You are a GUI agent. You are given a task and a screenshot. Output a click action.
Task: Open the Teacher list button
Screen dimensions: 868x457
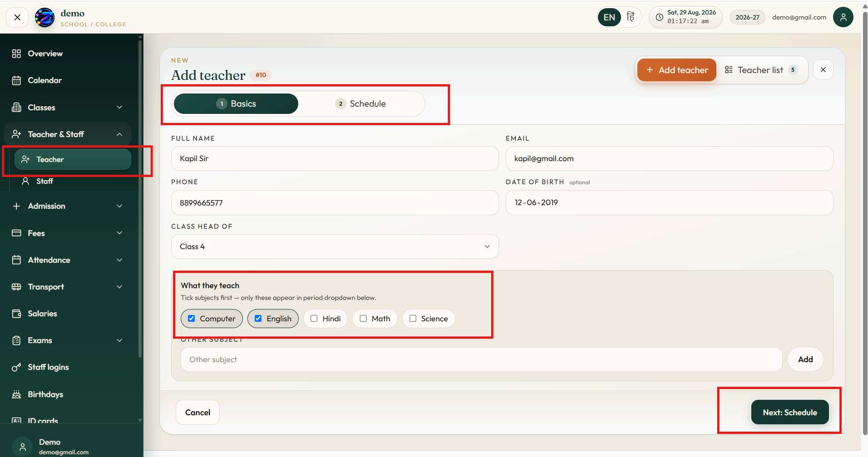tap(761, 70)
